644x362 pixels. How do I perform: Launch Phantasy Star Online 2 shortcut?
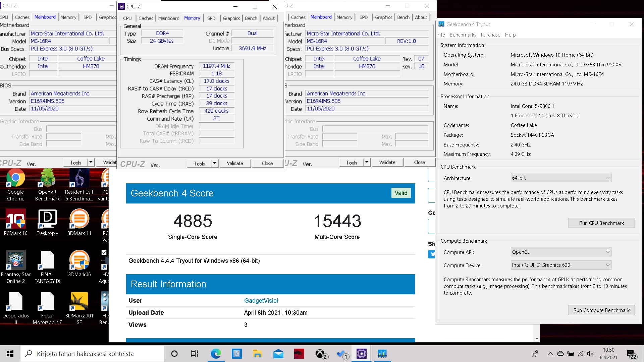[15, 267]
